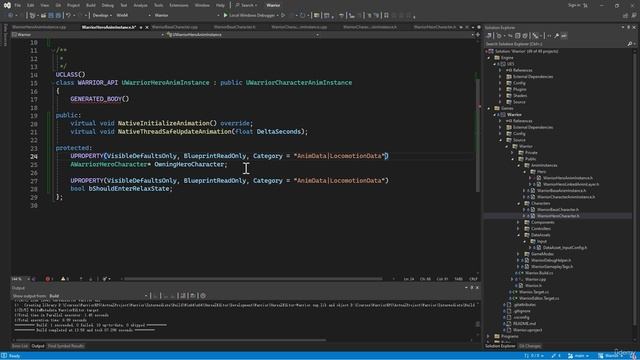Select DataAsset_InputConfig.h in Solution Explorer
Image resolution: width=640 pixels, height=360 pixels.
pyautogui.click(x=565, y=248)
